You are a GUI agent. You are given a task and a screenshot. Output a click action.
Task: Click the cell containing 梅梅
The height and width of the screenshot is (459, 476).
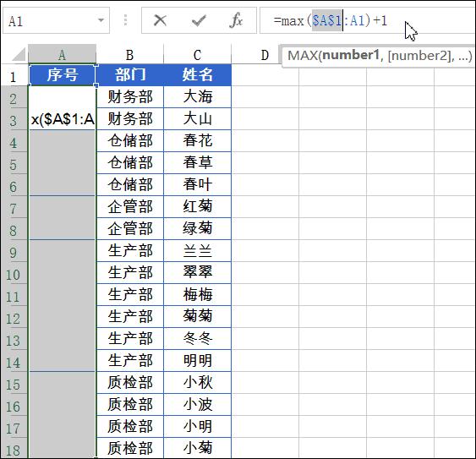click(x=197, y=294)
